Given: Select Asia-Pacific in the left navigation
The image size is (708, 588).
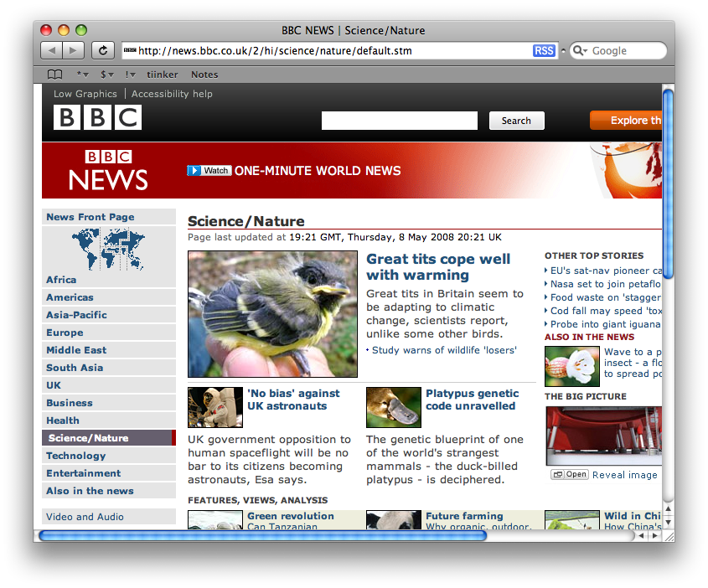Looking at the screenshot, I should point(76,315).
